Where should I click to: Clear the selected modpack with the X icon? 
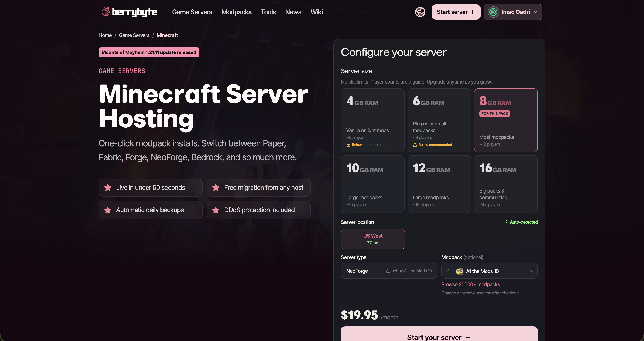tap(447, 271)
